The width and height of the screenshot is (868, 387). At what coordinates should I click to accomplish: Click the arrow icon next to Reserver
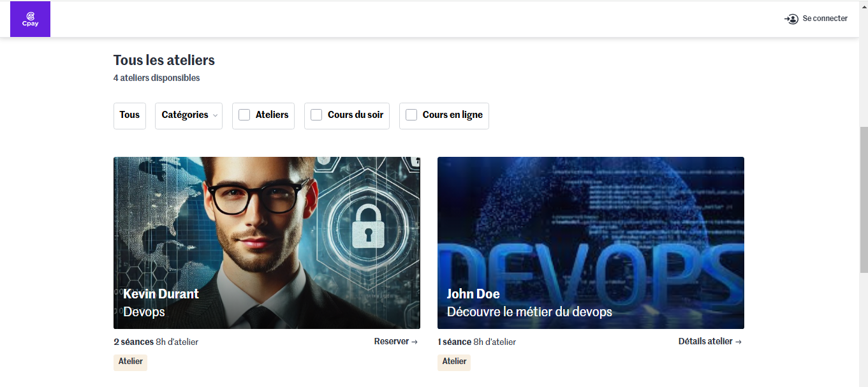415,342
